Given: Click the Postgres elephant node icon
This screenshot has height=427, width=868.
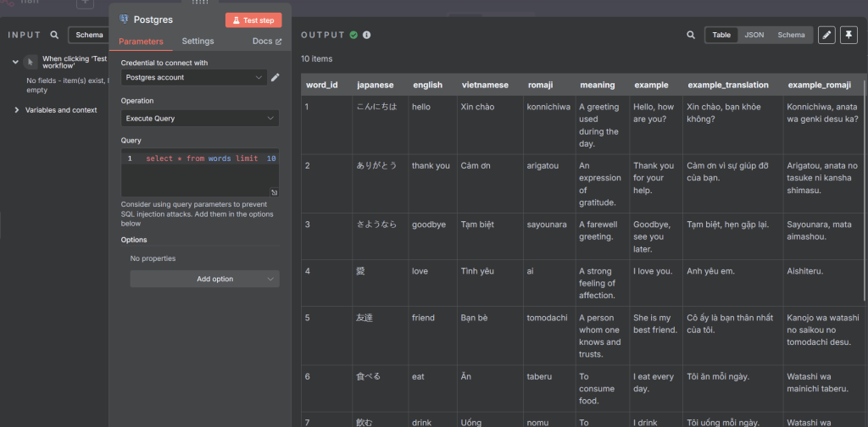Looking at the screenshot, I should [x=124, y=20].
